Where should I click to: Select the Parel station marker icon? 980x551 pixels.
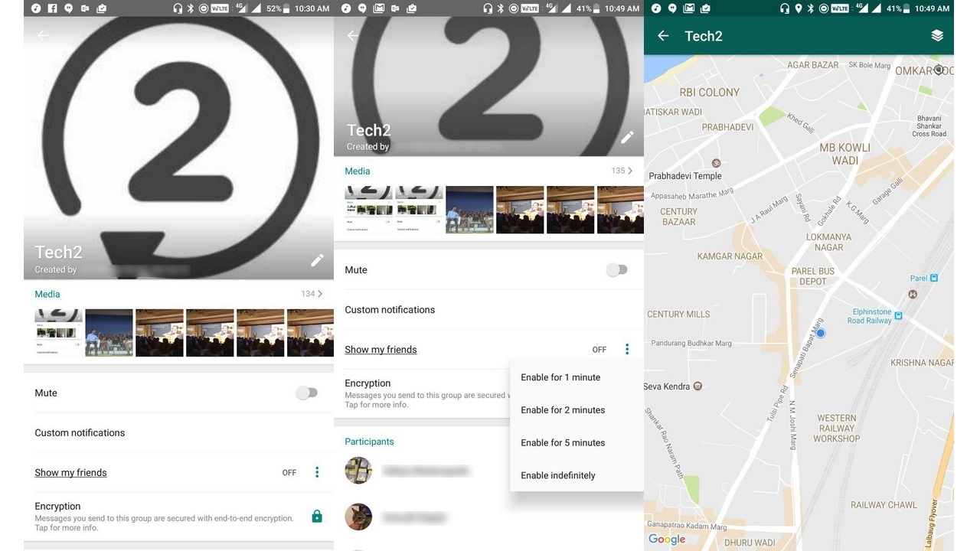933,279
